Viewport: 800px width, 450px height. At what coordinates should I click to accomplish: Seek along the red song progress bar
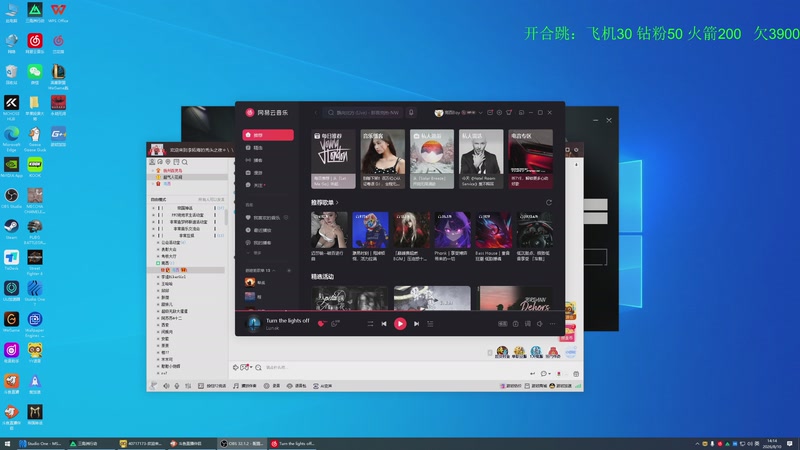coord(399,311)
